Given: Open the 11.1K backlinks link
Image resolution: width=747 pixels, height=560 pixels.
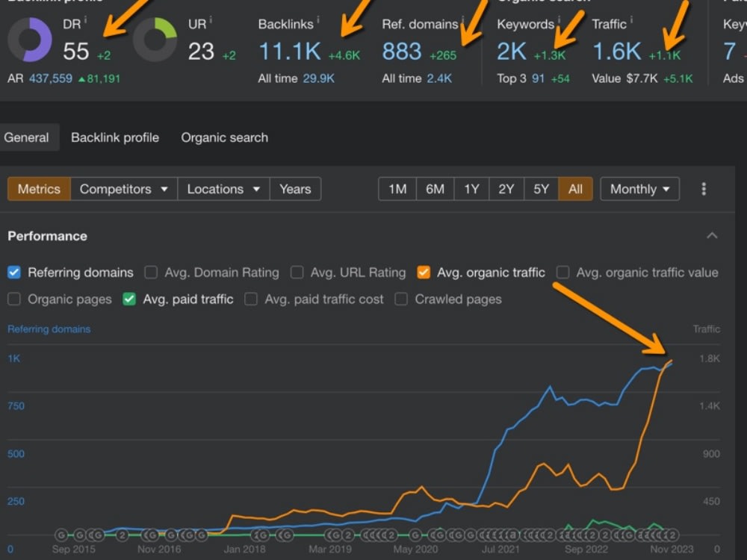Looking at the screenshot, I should point(290,52).
